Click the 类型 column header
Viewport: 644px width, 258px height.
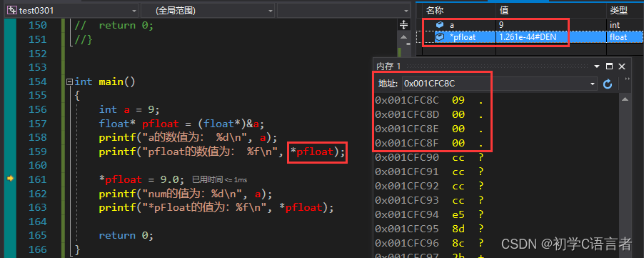coord(618,11)
